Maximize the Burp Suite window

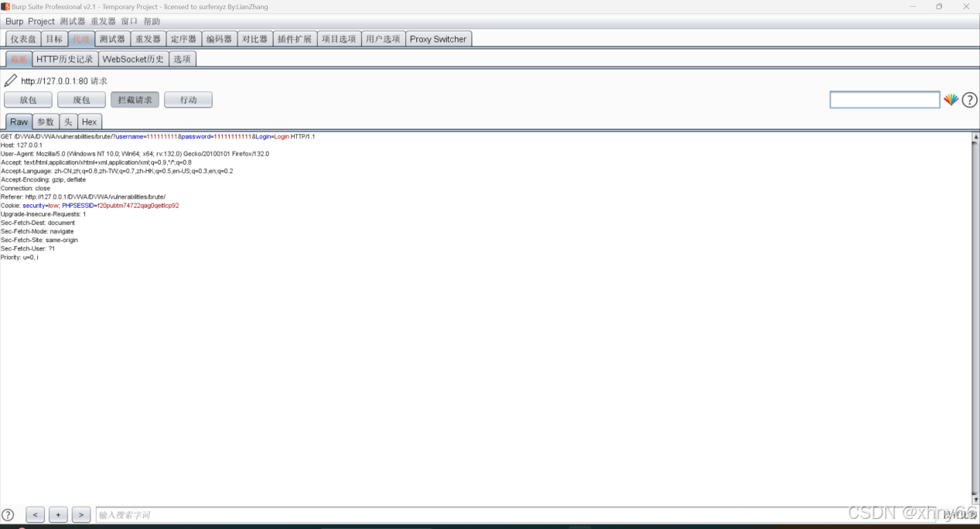[939, 6]
